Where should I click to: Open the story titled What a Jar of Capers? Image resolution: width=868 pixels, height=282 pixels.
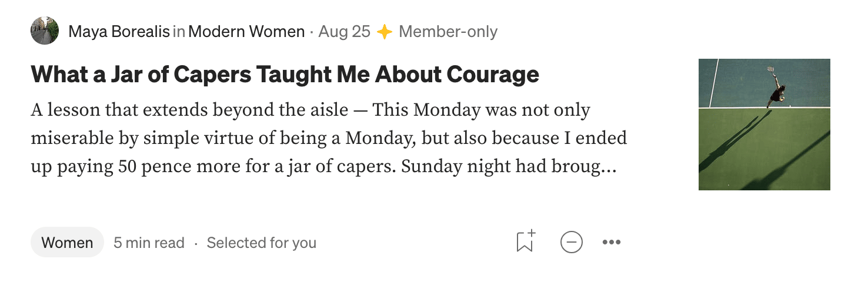point(285,74)
